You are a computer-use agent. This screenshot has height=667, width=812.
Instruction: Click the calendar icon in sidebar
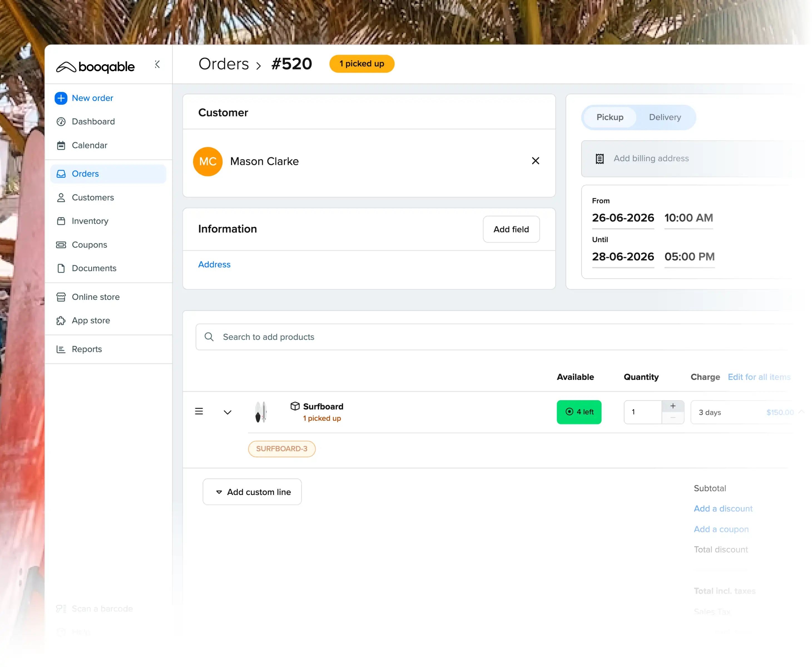pyautogui.click(x=61, y=145)
